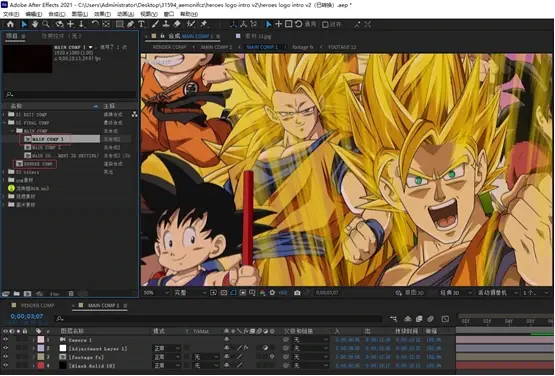
Task: Click the new folder icon in Project panel
Action: coord(17,294)
